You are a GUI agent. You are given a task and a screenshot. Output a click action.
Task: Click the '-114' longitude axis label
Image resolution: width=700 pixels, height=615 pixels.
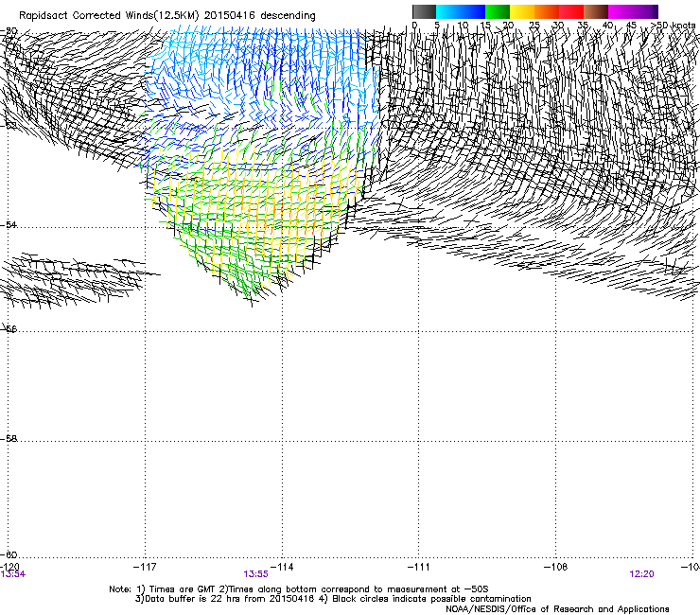(282, 567)
